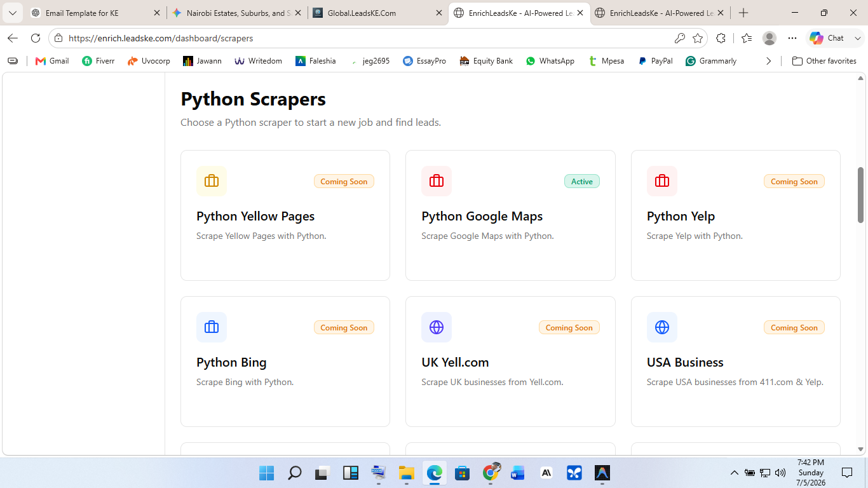Open the Fiverr bookmark
The image size is (868, 488).
pos(98,61)
